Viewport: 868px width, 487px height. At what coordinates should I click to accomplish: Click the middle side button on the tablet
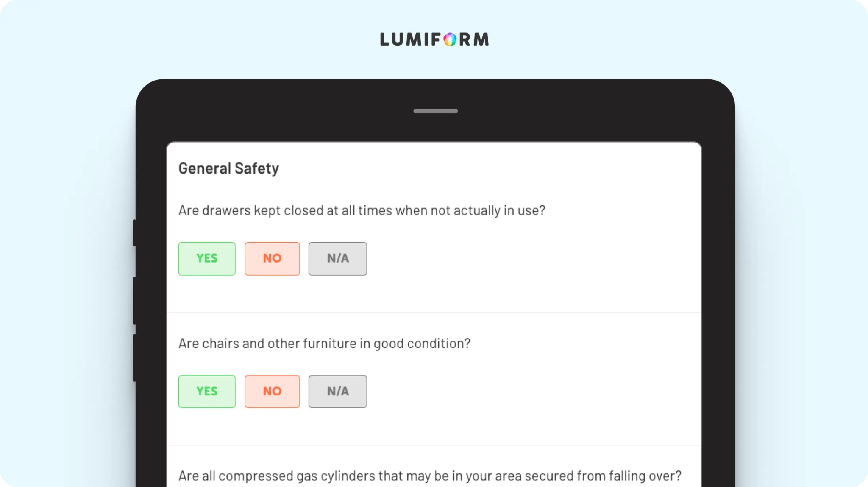tap(134, 301)
